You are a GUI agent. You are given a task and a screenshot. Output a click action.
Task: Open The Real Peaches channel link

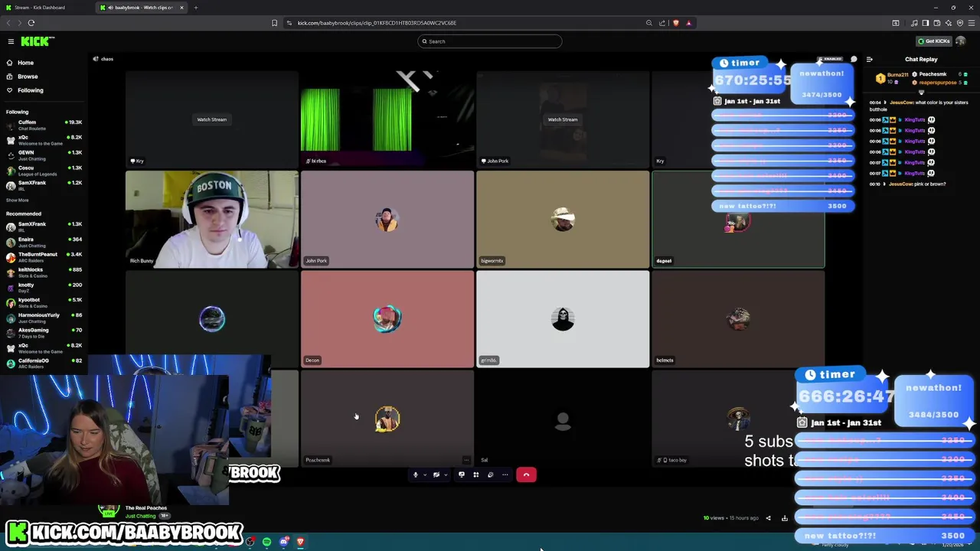pos(145,508)
